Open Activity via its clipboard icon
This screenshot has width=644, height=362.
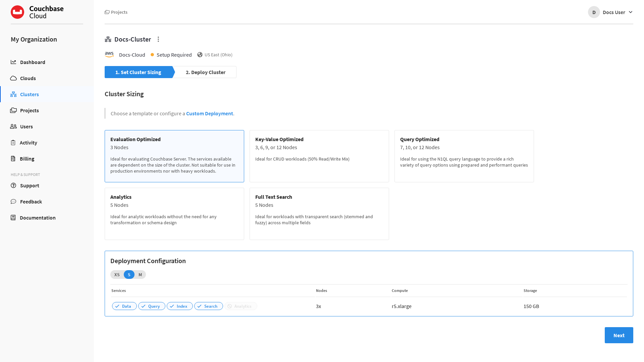[13, 142]
